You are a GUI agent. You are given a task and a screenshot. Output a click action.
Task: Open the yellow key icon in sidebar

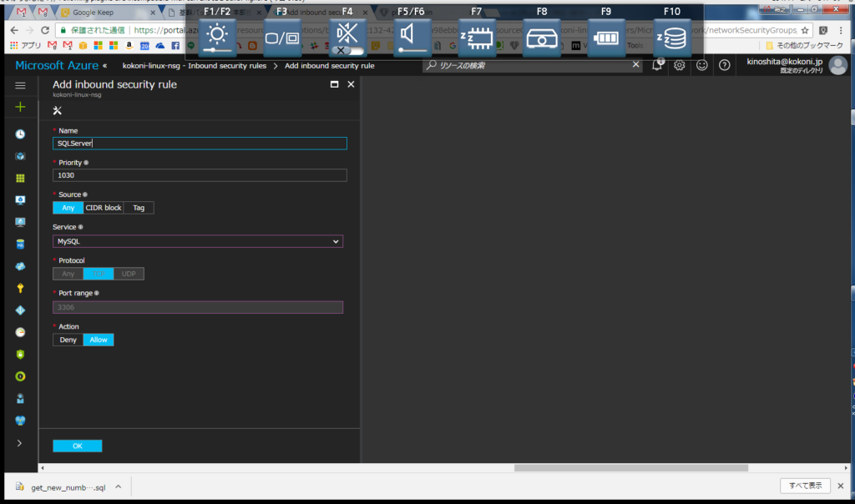(x=20, y=288)
